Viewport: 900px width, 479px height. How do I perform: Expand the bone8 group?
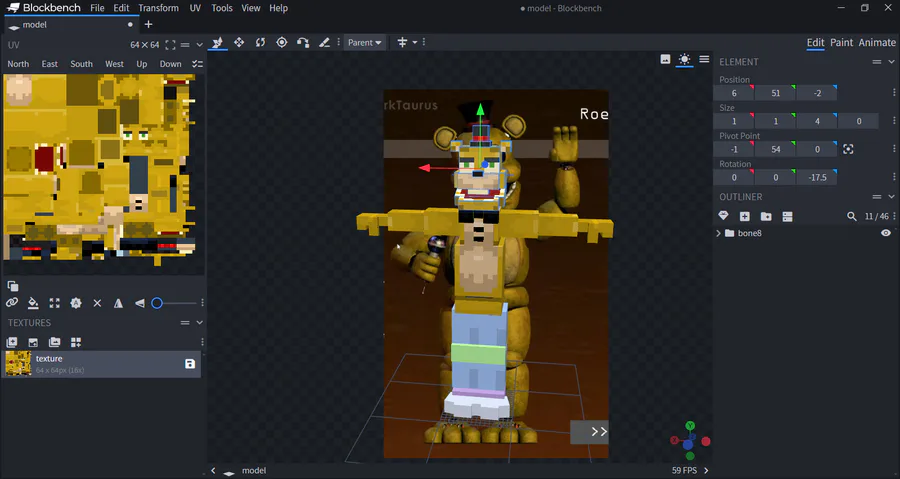pyautogui.click(x=719, y=233)
